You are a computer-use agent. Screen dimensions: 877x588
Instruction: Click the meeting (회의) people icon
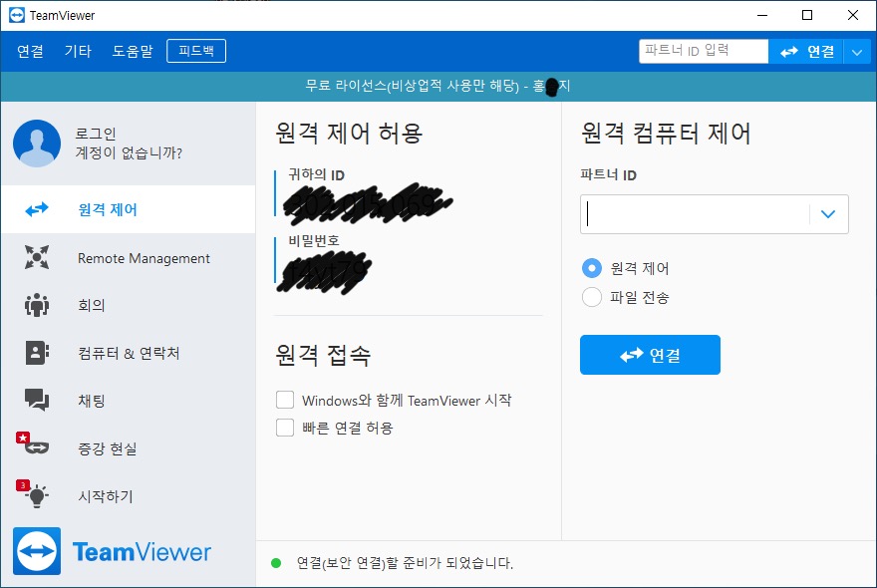click(x=37, y=305)
